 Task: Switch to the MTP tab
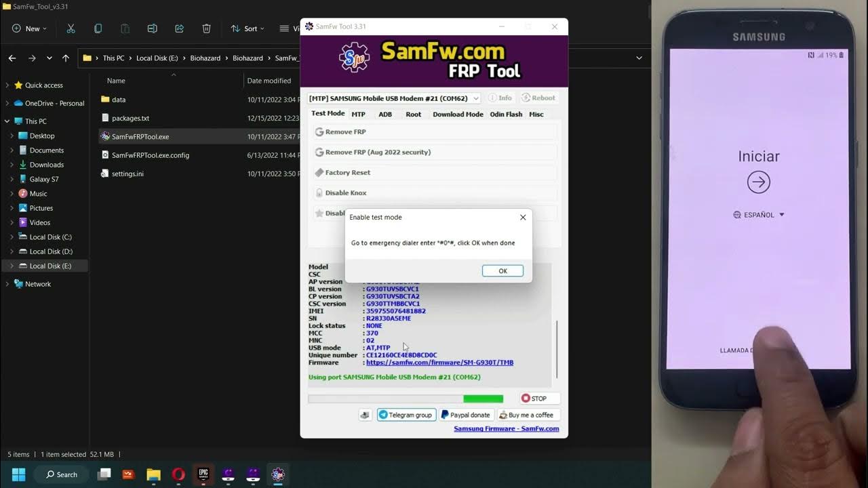(x=358, y=114)
